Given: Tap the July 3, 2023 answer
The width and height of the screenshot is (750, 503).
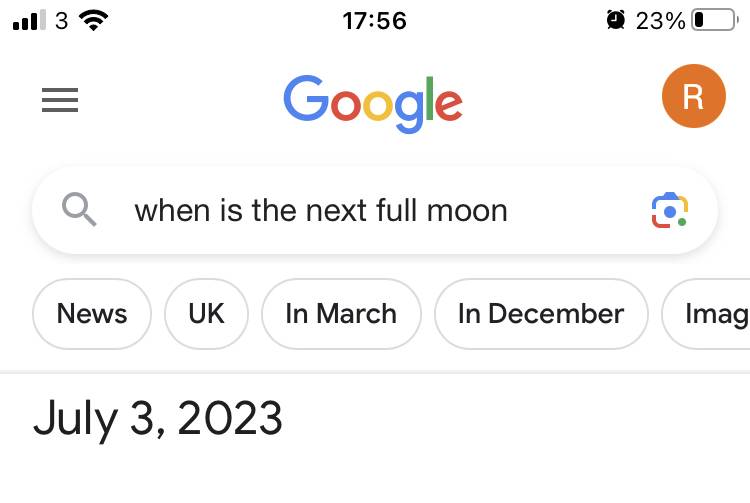Looking at the screenshot, I should point(157,419).
